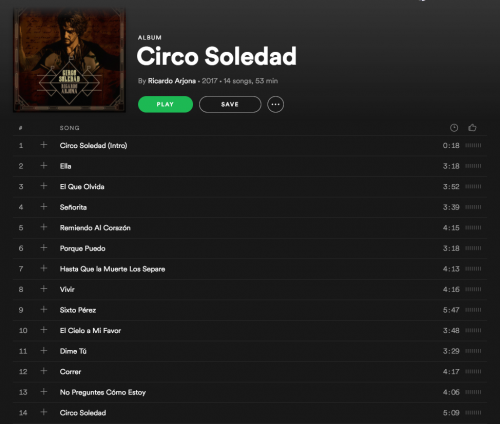500x424 pixels.
Task: Play the Circo Soledad album
Action: point(165,104)
